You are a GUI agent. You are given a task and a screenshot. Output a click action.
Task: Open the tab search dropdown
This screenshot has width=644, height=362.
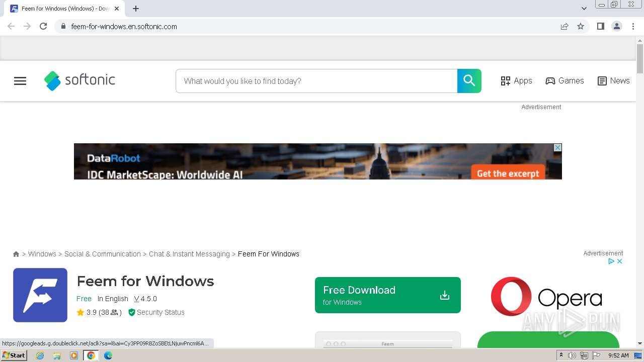[x=584, y=9]
